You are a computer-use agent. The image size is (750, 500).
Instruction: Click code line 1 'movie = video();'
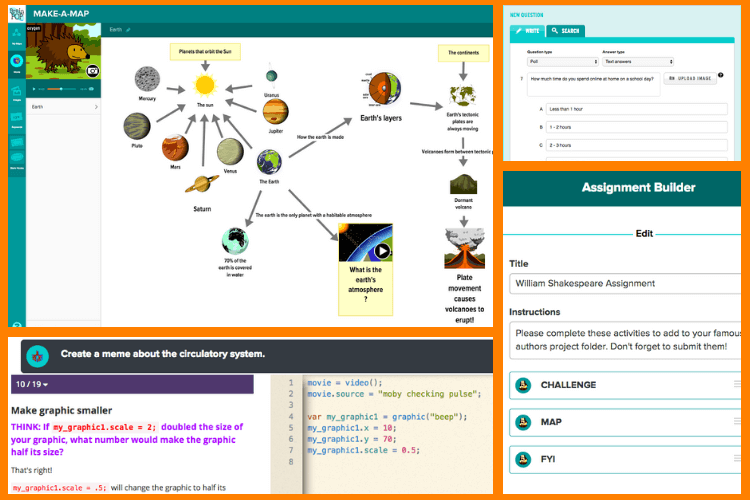[x=345, y=383]
